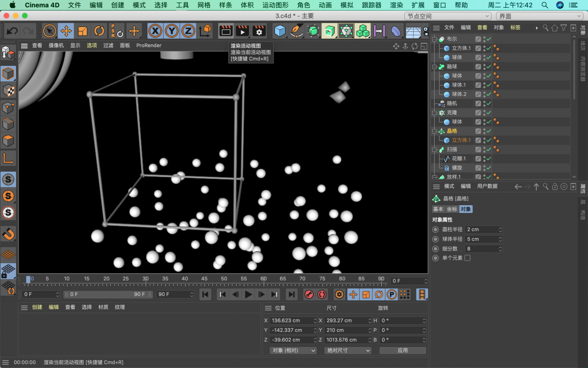
Task: Toggle Z axis lock button
Action: (188, 31)
